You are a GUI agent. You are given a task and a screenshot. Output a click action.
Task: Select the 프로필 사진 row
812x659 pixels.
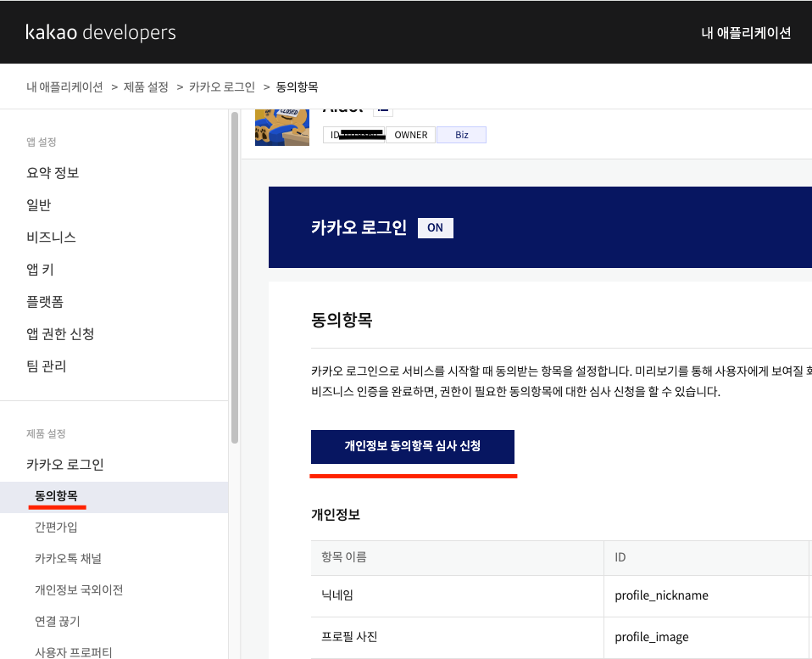(x=561, y=637)
